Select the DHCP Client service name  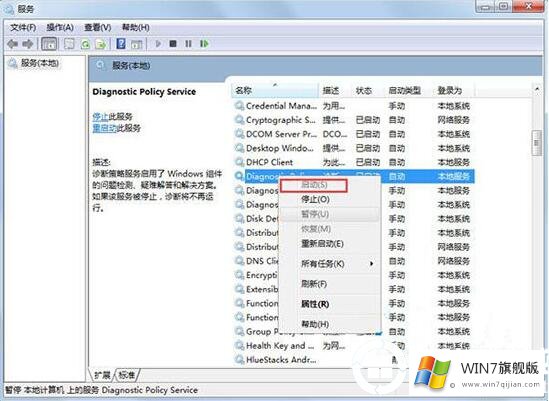[269, 162]
